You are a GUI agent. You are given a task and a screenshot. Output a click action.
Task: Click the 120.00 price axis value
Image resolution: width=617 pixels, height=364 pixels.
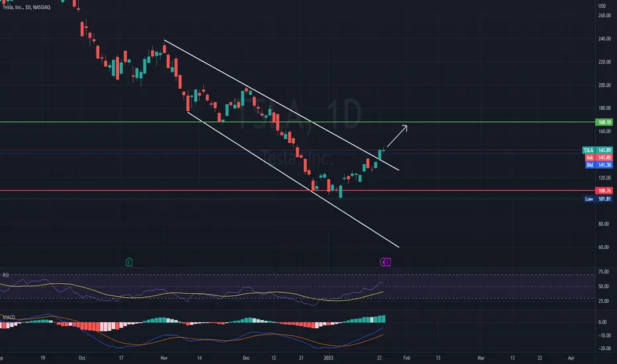pos(604,178)
